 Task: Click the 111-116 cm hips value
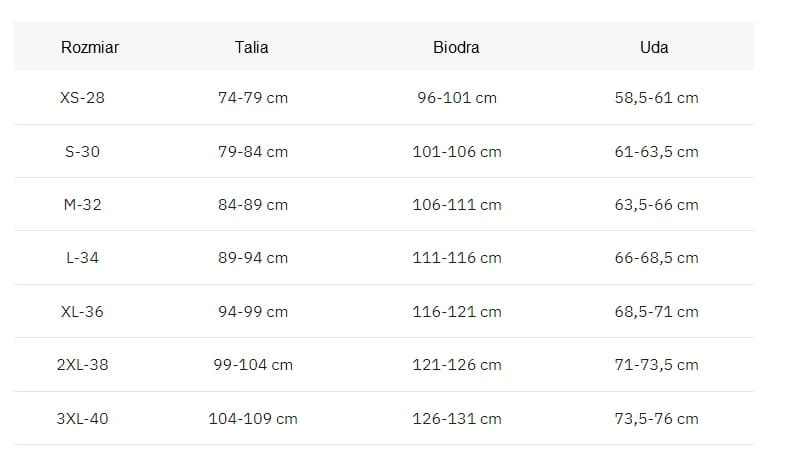[457, 257]
